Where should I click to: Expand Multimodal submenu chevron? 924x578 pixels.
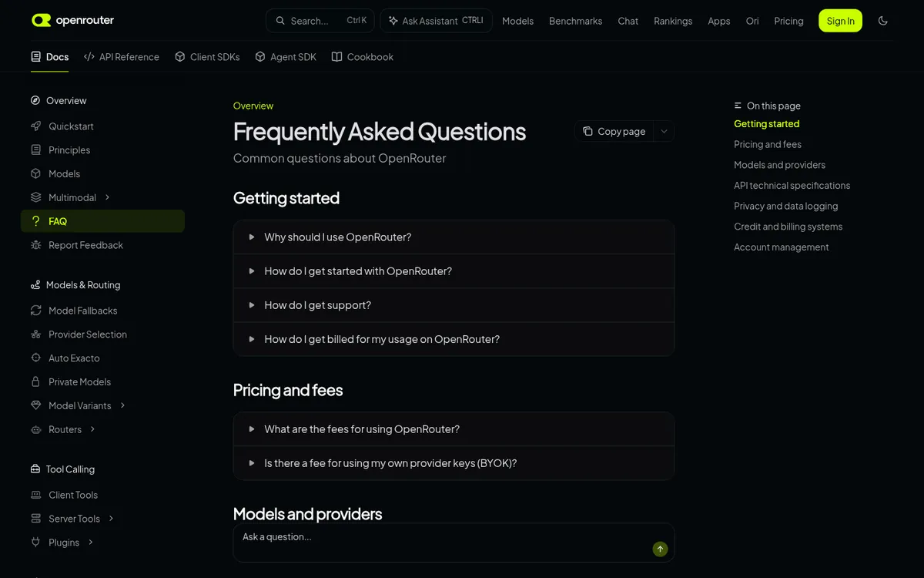[107, 197]
